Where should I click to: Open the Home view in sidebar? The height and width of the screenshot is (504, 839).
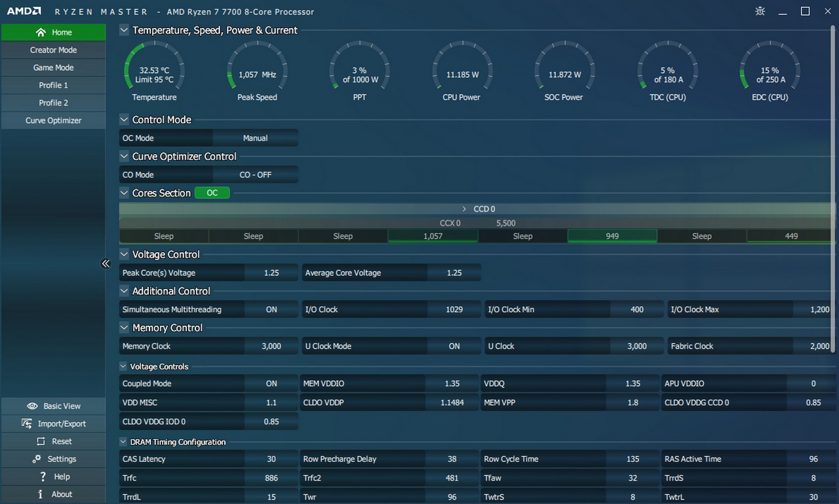pos(53,32)
